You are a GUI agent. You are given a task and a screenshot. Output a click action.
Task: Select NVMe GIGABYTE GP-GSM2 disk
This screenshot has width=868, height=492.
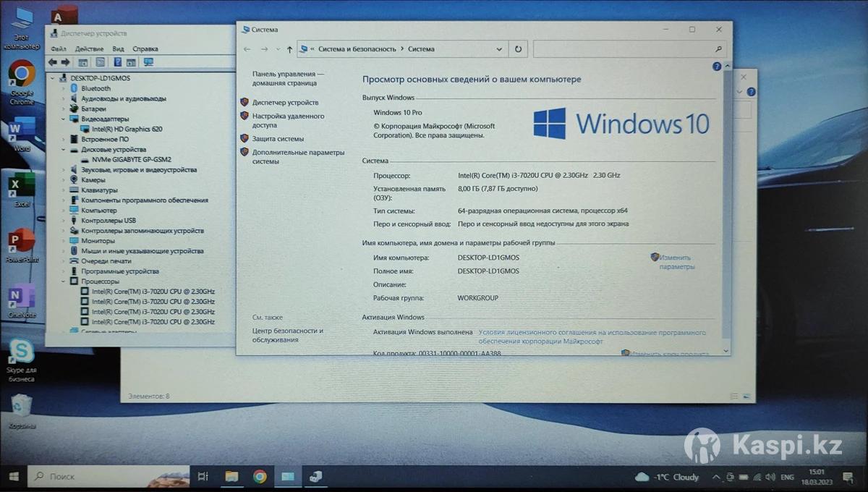pyautogui.click(x=132, y=159)
